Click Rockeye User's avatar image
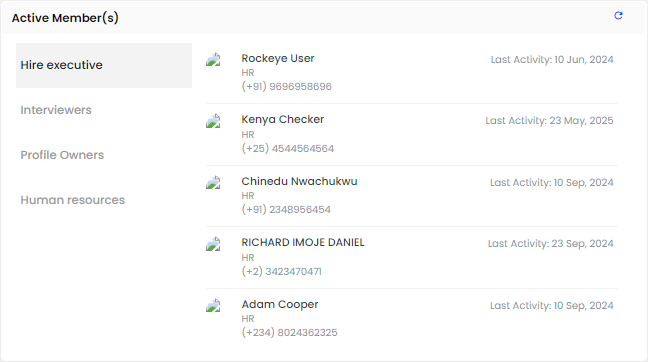Viewport: 648px width, 362px height. (x=213, y=60)
